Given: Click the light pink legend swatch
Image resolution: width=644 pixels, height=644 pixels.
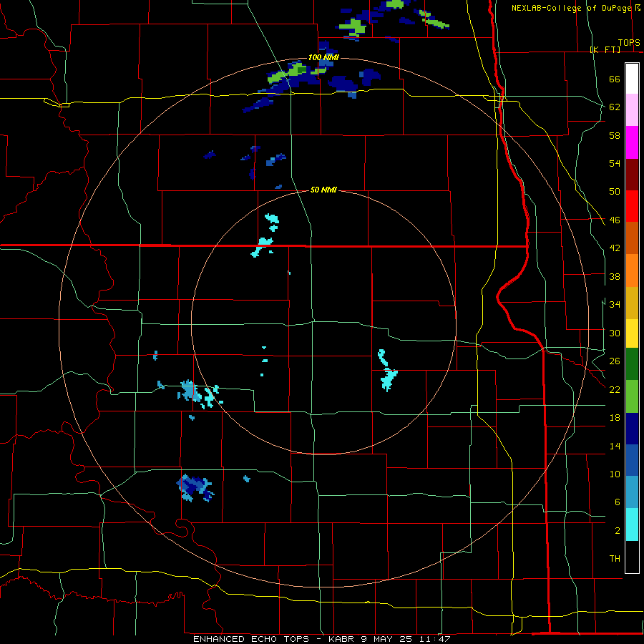Looking at the screenshot, I should [632, 110].
